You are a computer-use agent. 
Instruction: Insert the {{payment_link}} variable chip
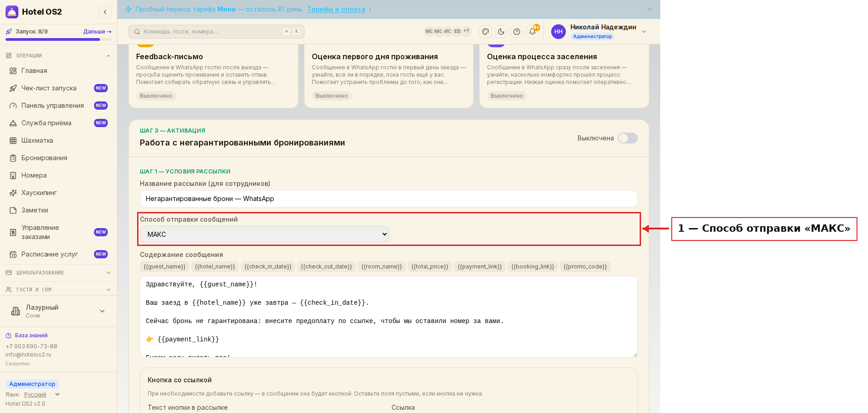pos(480,267)
